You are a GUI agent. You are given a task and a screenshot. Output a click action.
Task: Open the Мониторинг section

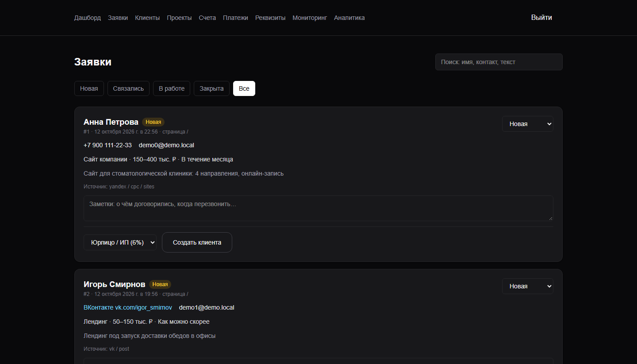(x=310, y=18)
